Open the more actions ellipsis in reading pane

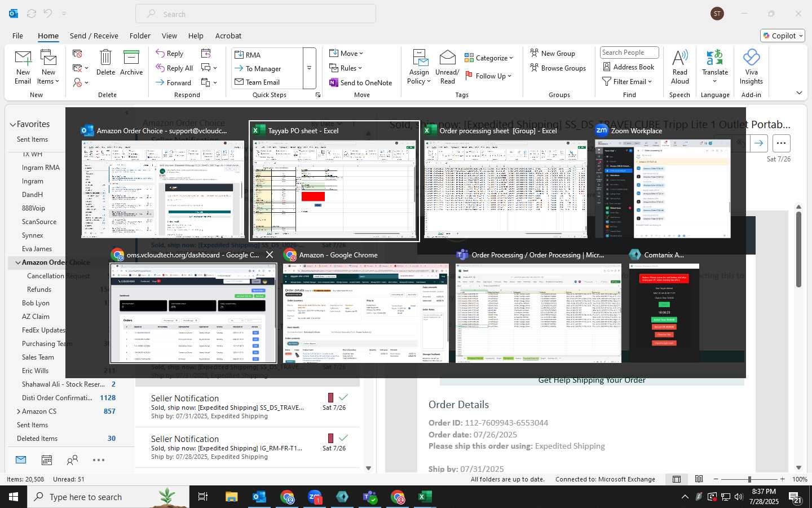tap(781, 143)
